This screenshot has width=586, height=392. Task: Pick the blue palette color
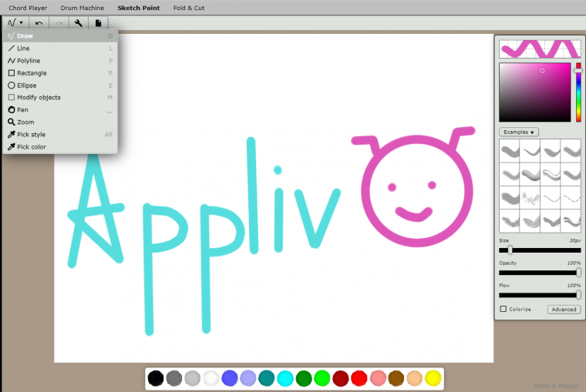[x=230, y=378]
